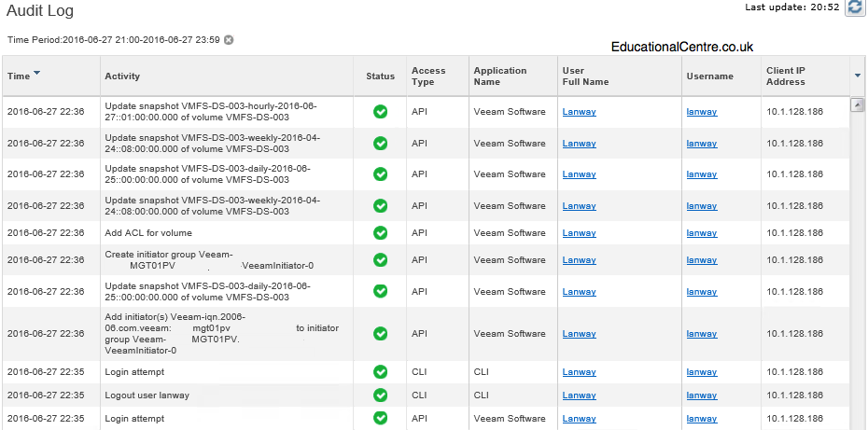
Task: Sort by the User Full Name column header
Action: [586, 76]
